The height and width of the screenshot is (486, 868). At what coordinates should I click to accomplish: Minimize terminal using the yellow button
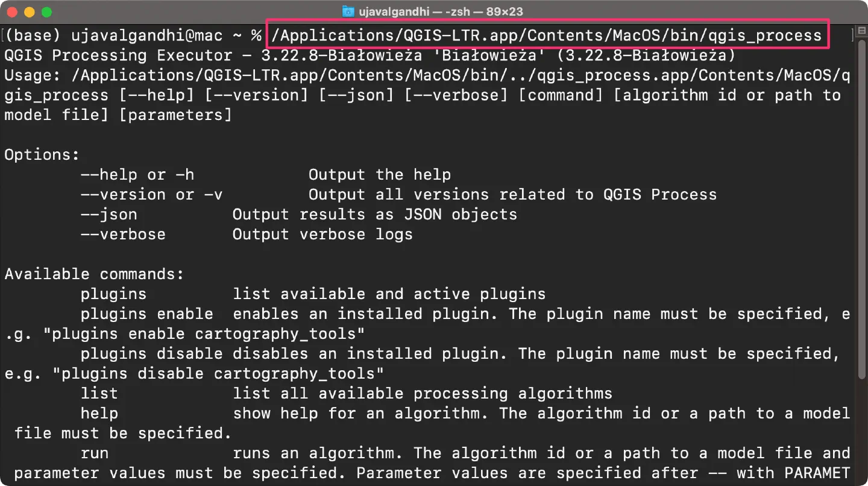[29, 12]
